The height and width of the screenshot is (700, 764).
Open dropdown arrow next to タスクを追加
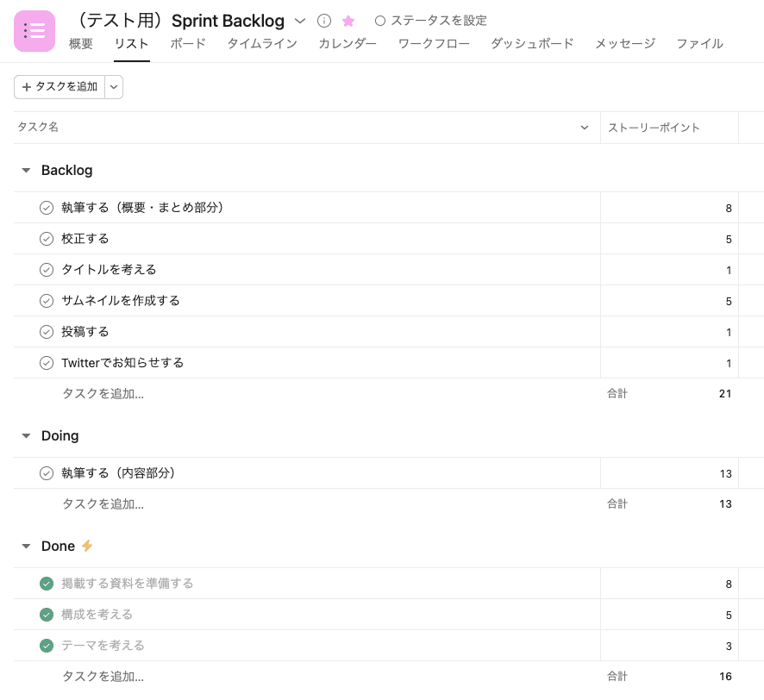click(114, 87)
